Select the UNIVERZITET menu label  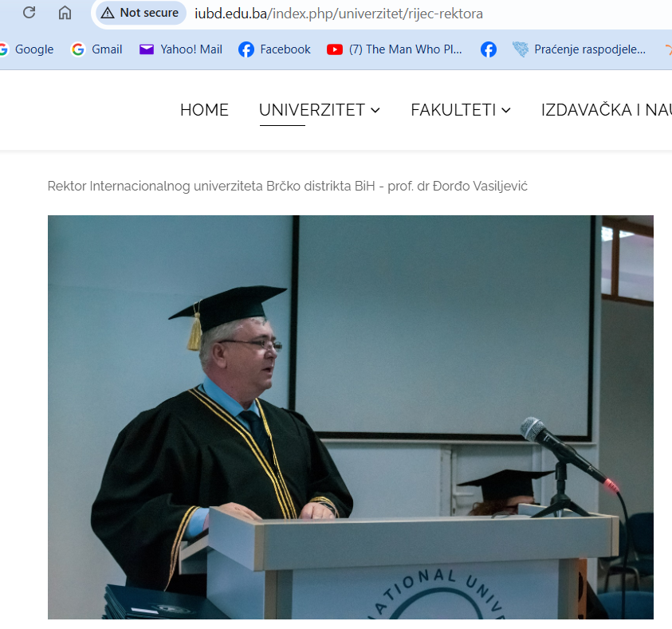312,110
